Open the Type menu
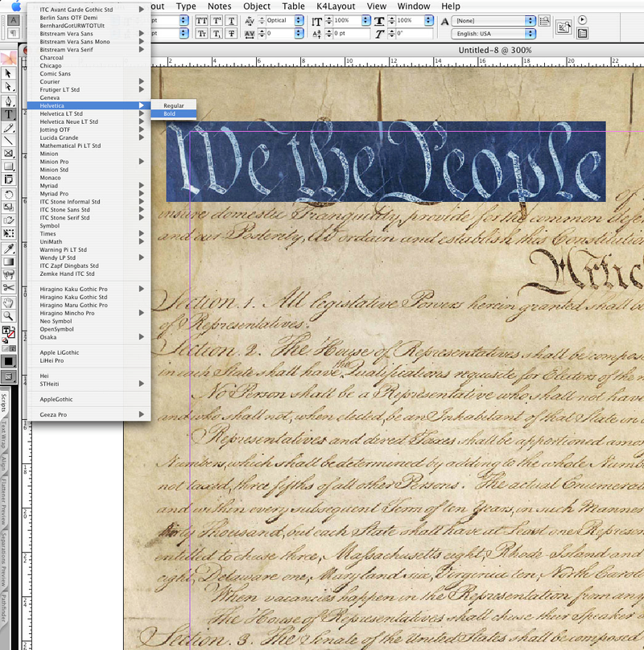The height and width of the screenshot is (650, 644). pos(186,6)
